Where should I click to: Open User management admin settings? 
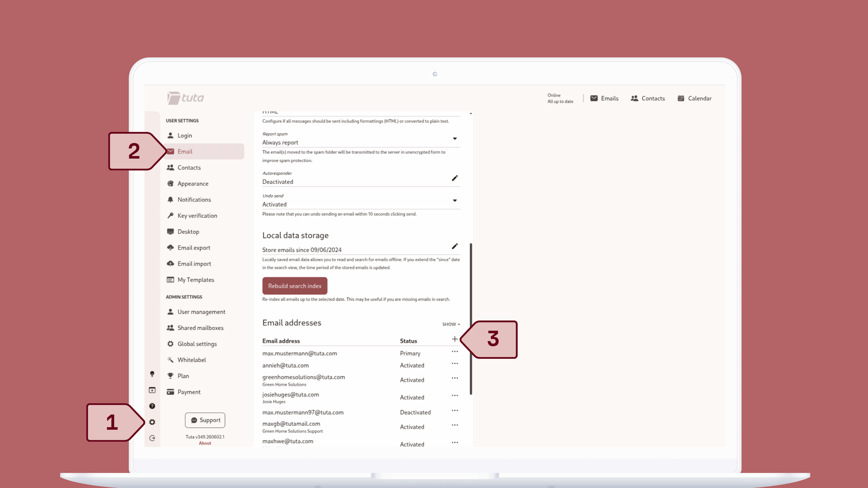(205, 312)
